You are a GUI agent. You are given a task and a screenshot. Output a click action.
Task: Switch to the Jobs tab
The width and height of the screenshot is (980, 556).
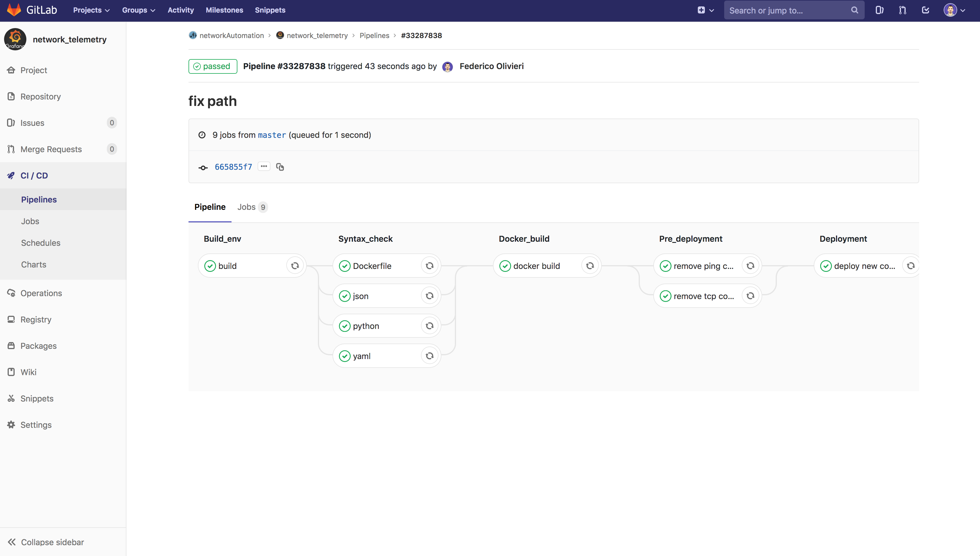[x=252, y=207]
